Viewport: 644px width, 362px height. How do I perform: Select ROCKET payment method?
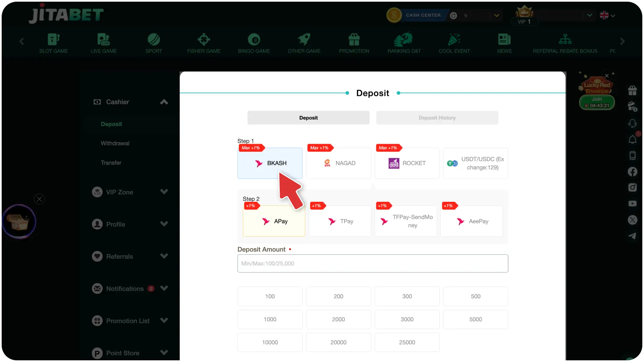click(x=407, y=163)
